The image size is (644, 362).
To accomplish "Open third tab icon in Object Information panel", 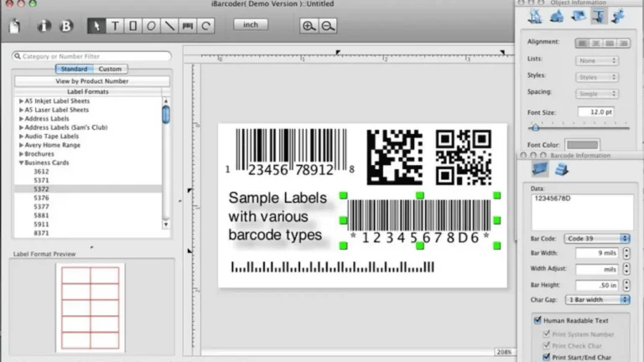I will 579,16.
